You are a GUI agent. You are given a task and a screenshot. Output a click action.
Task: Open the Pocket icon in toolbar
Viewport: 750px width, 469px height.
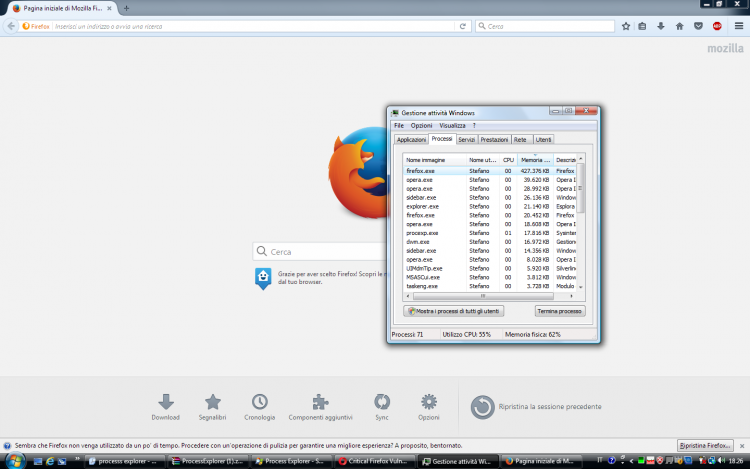click(698, 26)
